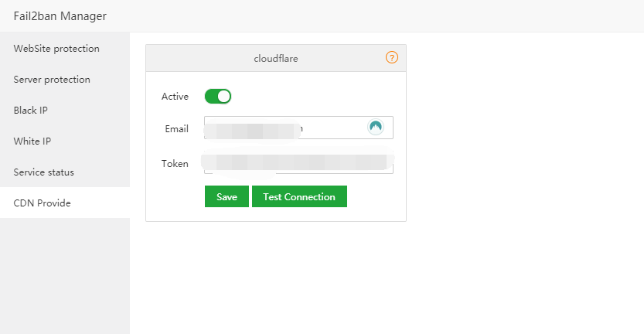Viewport: 644px width, 334px height.
Task: Click the Active label text
Action: coord(175,97)
